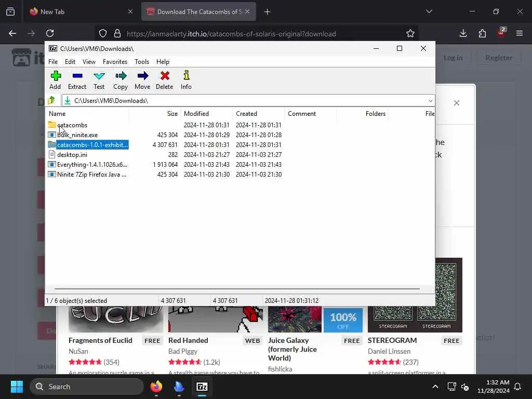
Task: Click the taskbar Search box
Action: click(x=87, y=387)
